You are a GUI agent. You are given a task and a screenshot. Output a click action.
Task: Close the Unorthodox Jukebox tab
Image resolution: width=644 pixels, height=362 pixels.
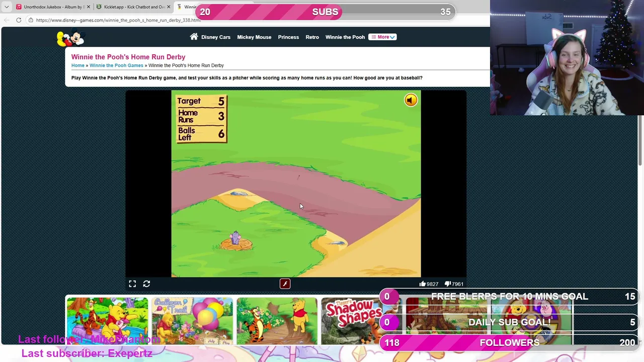point(89,7)
